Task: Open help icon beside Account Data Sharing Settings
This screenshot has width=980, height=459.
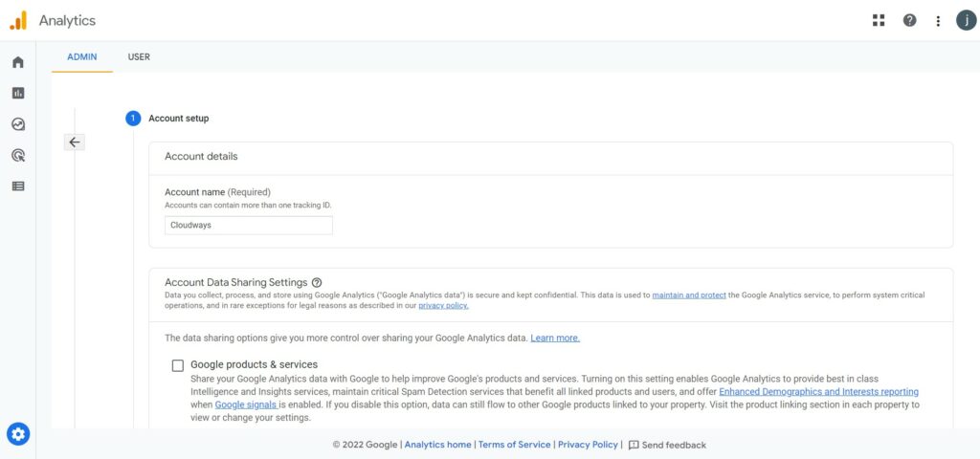Action: 316,282
